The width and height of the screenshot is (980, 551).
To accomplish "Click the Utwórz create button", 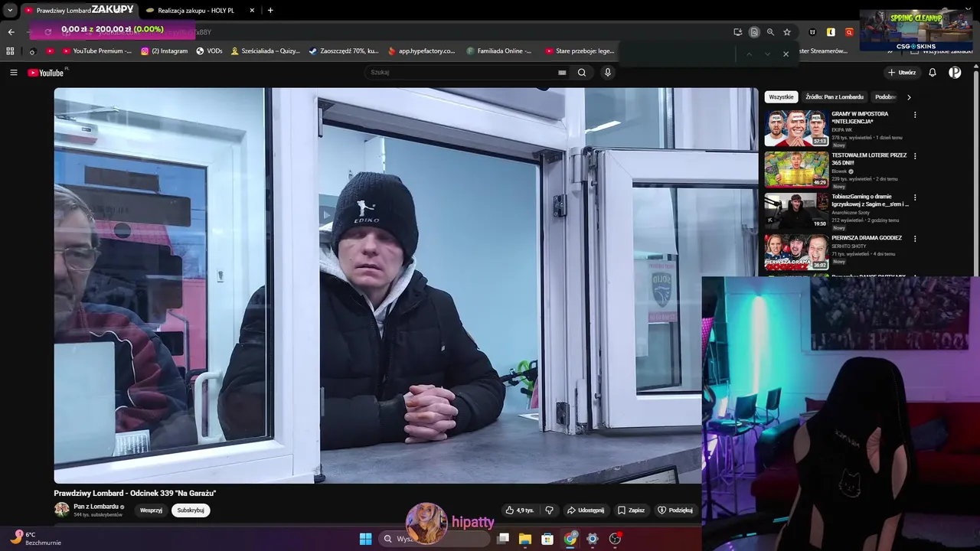I will tap(902, 73).
